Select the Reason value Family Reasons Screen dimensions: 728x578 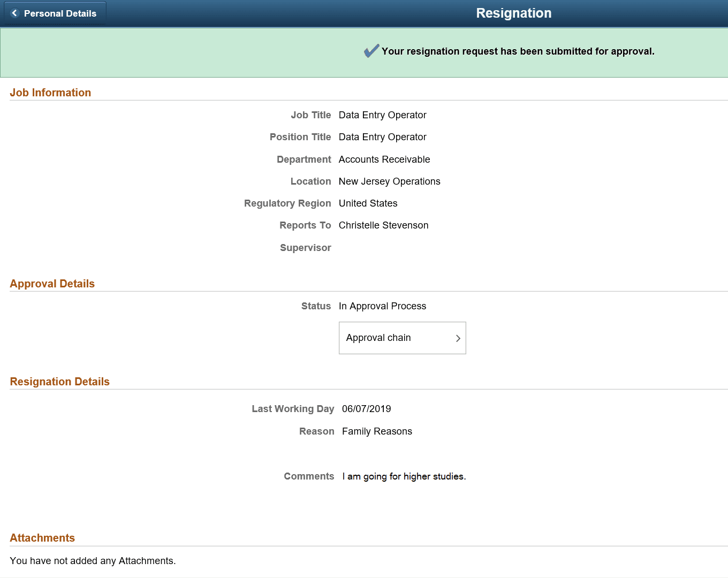(377, 431)
